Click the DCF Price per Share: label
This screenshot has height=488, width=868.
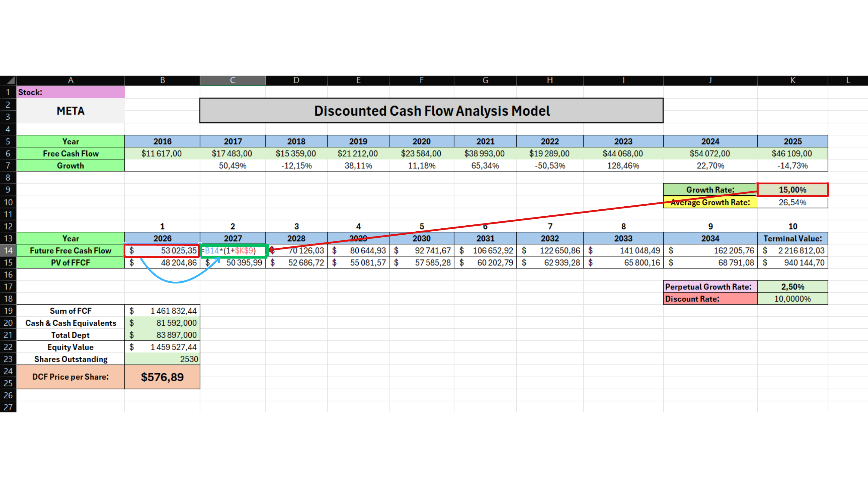click(71, 377)
